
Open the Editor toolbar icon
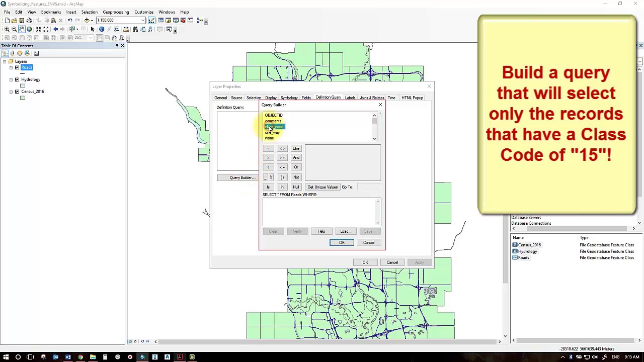coord(151,21)
